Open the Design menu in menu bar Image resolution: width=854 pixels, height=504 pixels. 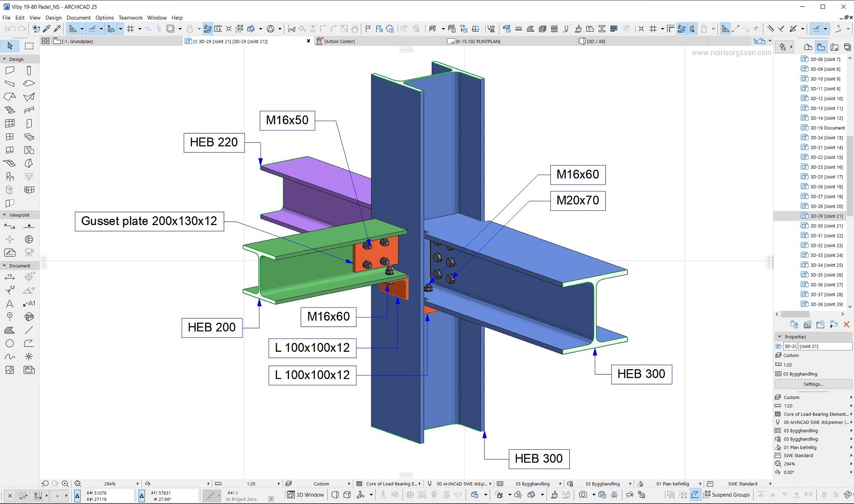[53, 17]
